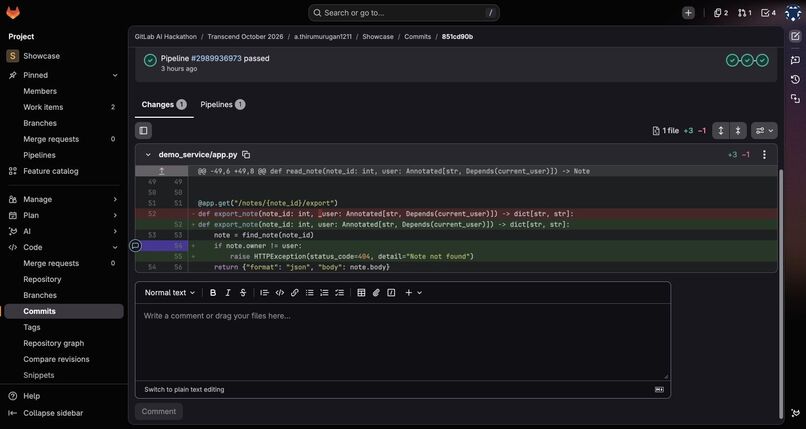Add a numbered list in comment
This screenshot has height=429, width=806.
tap(324, 292)
